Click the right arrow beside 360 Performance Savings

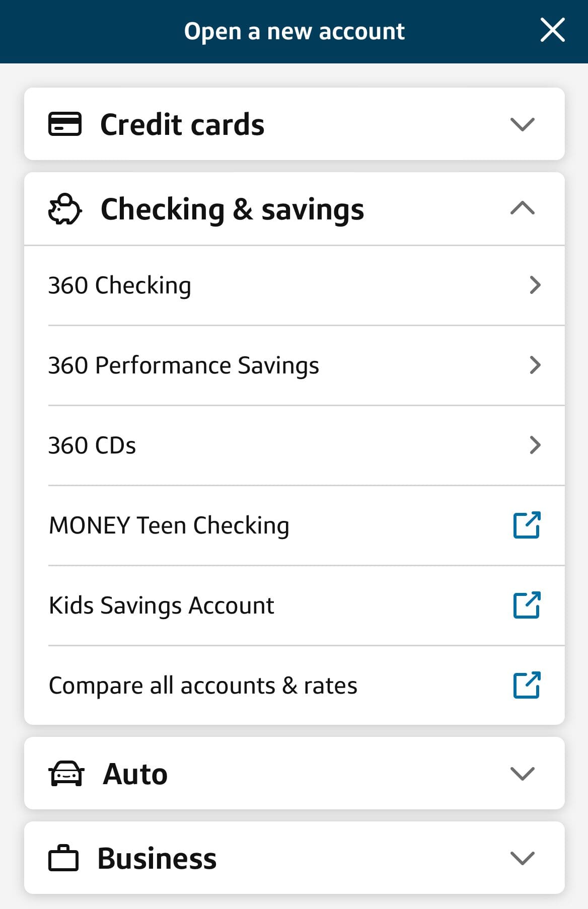[536, 365]
